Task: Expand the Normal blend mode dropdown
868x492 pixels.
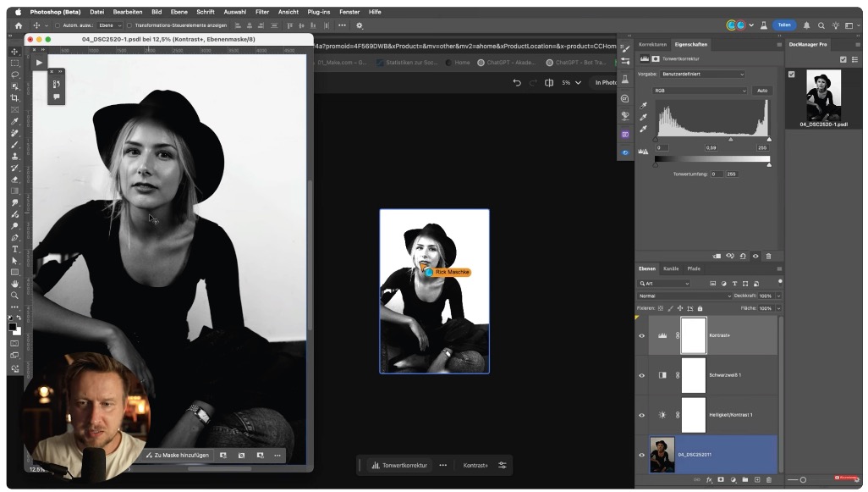Action: 685,296
